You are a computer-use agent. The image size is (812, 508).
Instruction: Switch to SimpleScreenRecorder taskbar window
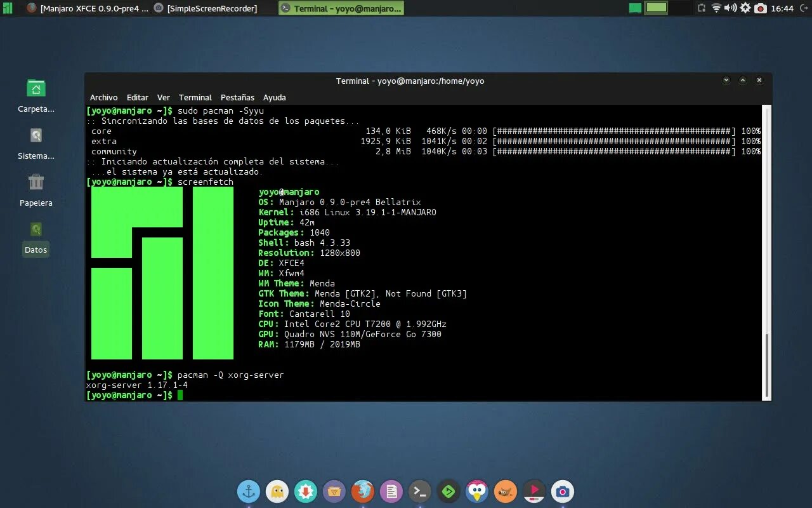206,8
